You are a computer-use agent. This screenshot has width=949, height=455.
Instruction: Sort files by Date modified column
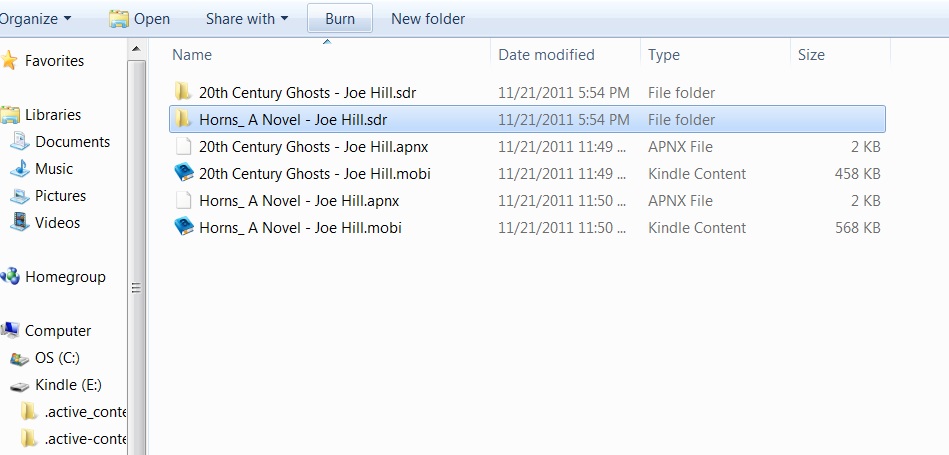(546, 55)
